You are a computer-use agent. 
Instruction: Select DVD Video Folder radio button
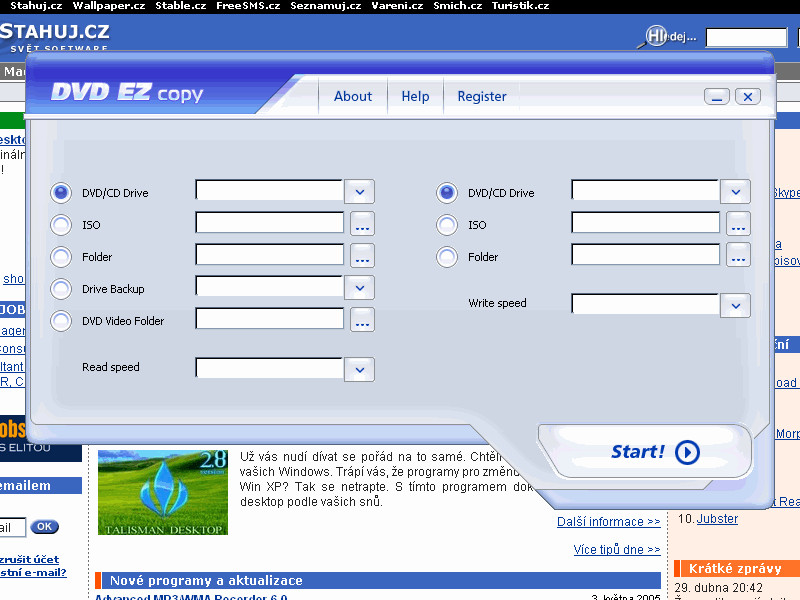61,321
